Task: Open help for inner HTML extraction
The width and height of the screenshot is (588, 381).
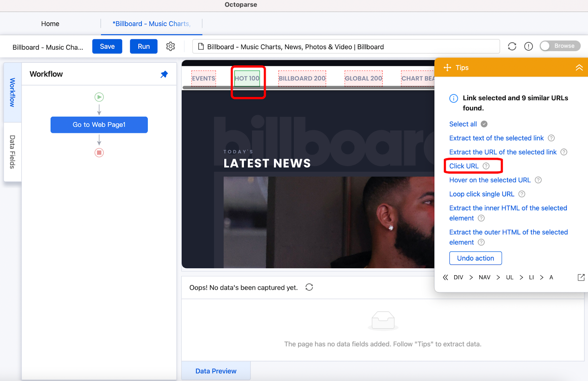Action: coord(481,218)
